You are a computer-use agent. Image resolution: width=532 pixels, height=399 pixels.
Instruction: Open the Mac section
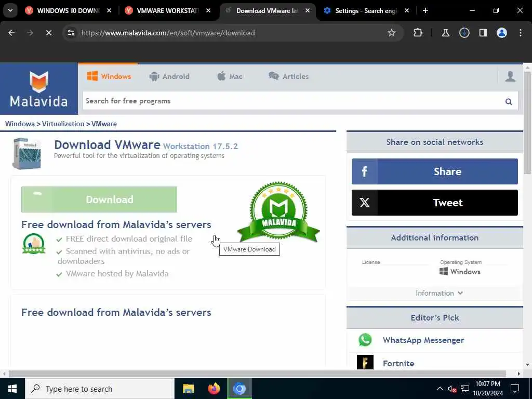click(x=230, y=76)
